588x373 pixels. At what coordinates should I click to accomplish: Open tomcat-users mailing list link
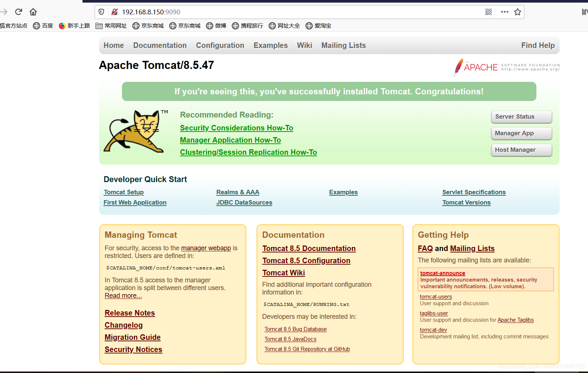(436, 297)
